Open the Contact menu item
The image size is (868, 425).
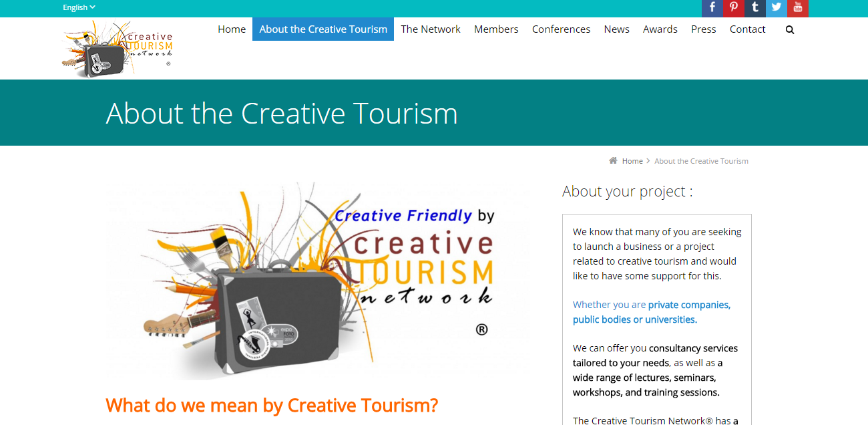tap(747, 29)
